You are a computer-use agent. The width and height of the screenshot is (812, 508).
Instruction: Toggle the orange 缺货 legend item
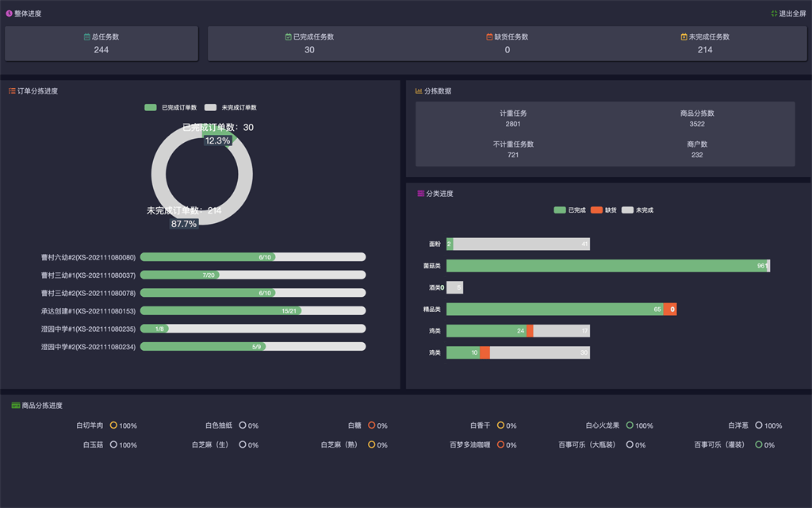point(596,210)
